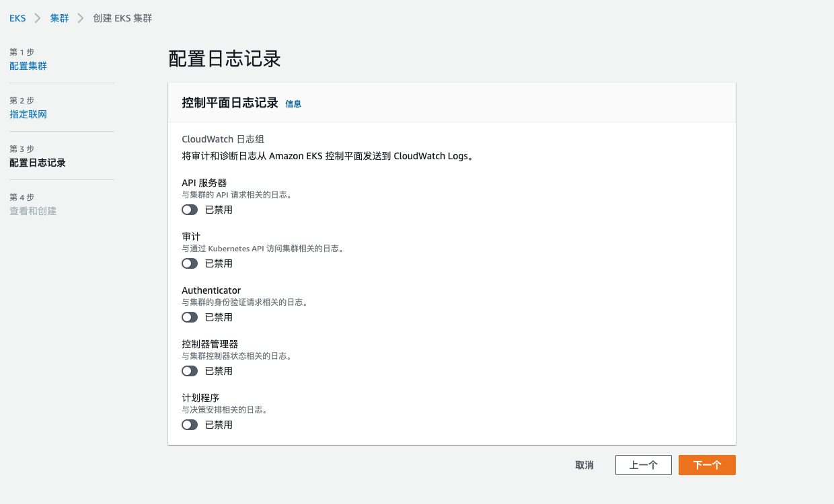Open the EKS breadcrumb link
This screenshot has width=834, height=504.
[x=17, y=18]
